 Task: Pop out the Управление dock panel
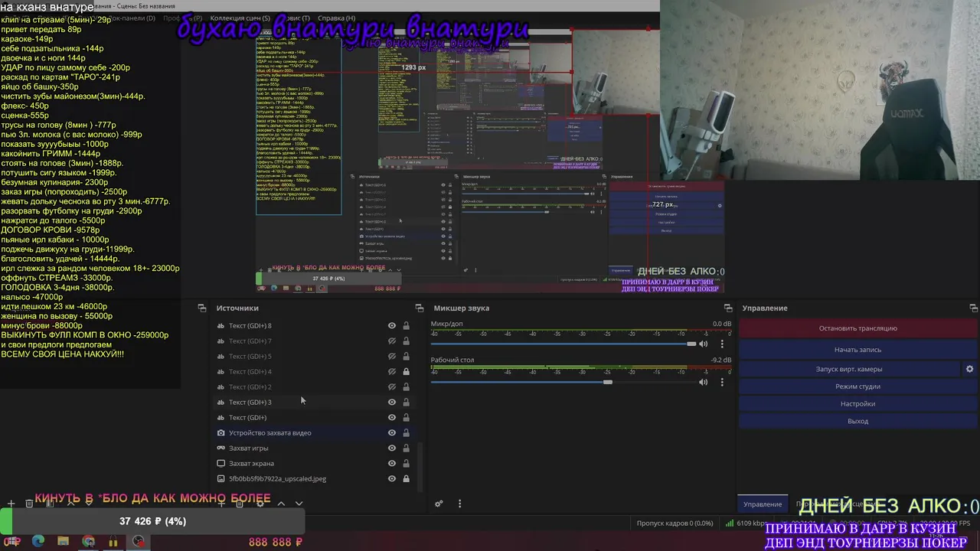pyautogui.click(x=974, y=308)
